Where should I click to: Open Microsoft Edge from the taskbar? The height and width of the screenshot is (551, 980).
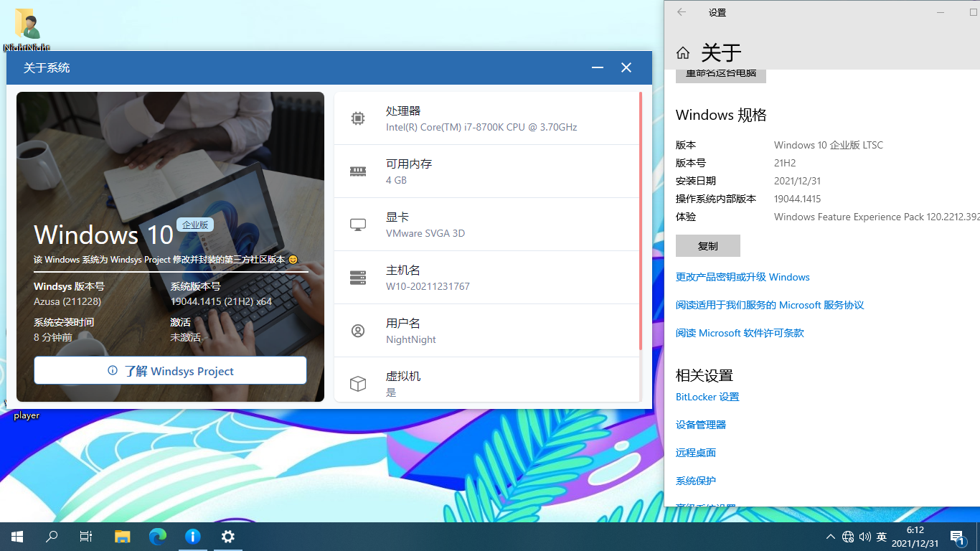click(x=158, y=536)
